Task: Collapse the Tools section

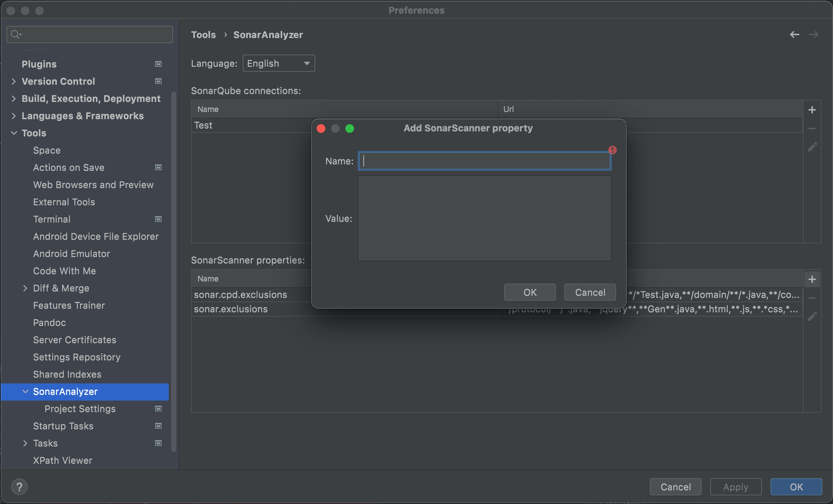Action: pyautogui.click(x=14, y=133)
